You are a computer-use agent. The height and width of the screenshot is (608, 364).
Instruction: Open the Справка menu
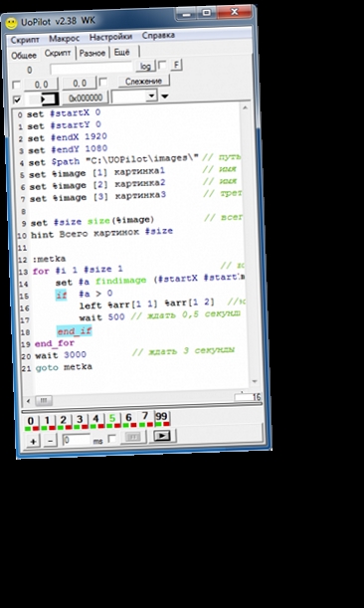[x=158, y=35]
